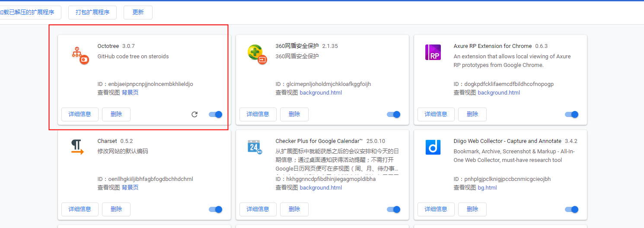This screenshot has width=644, height=228.
Task: Open Octotree 背景页 link
Action: coord(130,92)
